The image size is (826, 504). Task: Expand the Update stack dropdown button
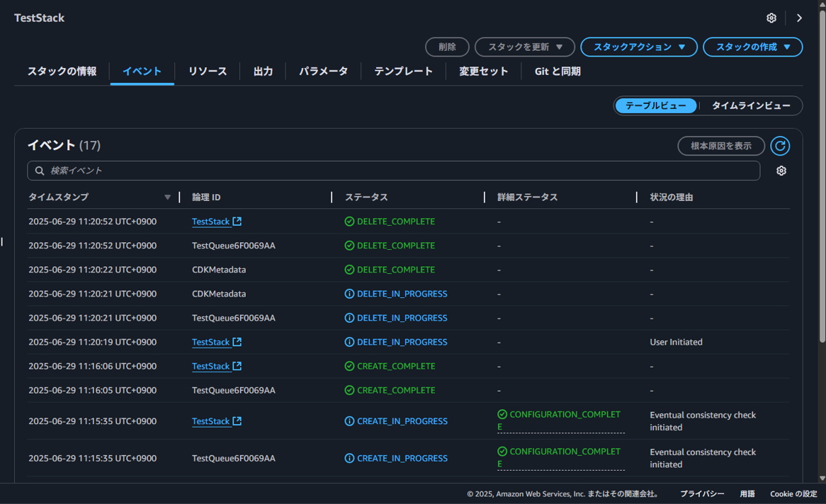click(525, 47)
